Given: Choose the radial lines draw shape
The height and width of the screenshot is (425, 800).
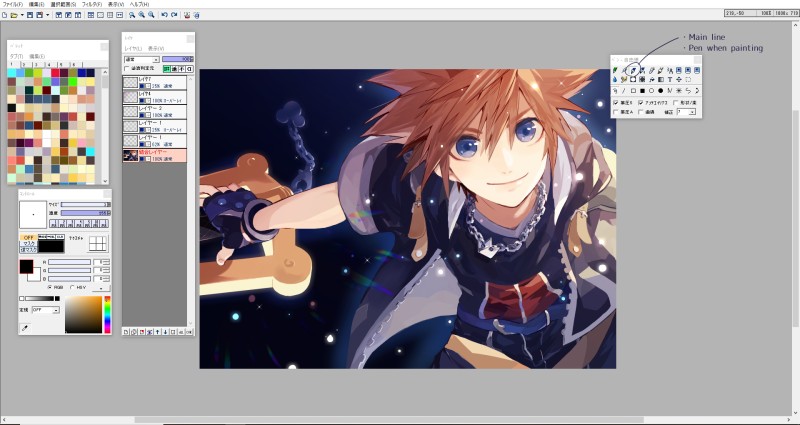Looking at the screenshot, I should [679, 91].
